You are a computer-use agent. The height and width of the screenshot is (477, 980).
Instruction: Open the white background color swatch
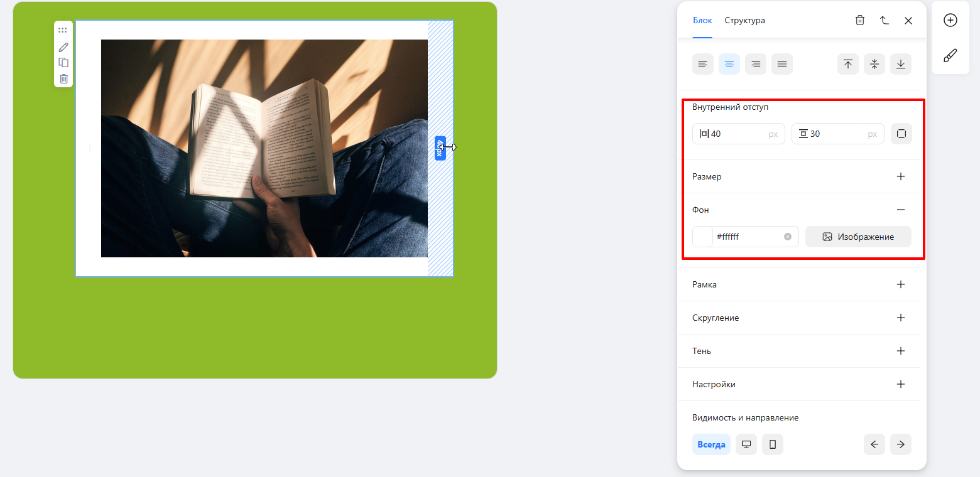click(703, 237)
